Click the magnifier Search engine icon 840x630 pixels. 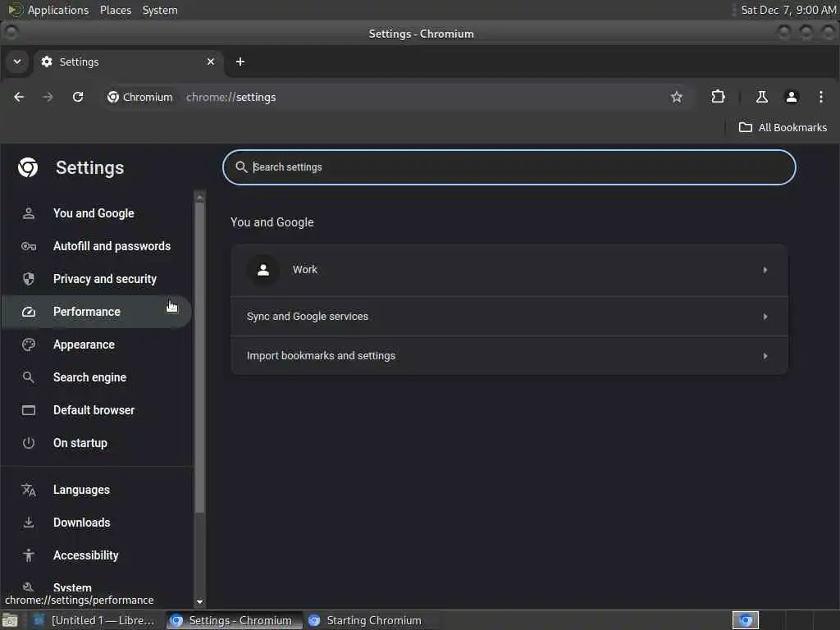click(x=29, y=377)
